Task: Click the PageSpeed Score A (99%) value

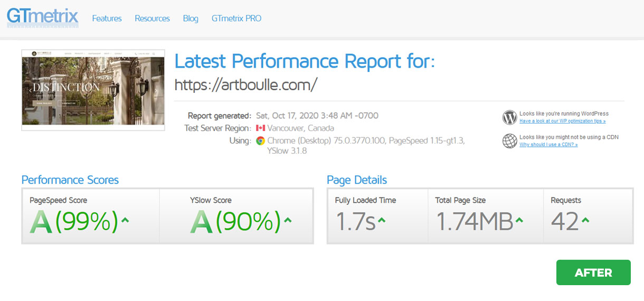Action: pos(74,221)
